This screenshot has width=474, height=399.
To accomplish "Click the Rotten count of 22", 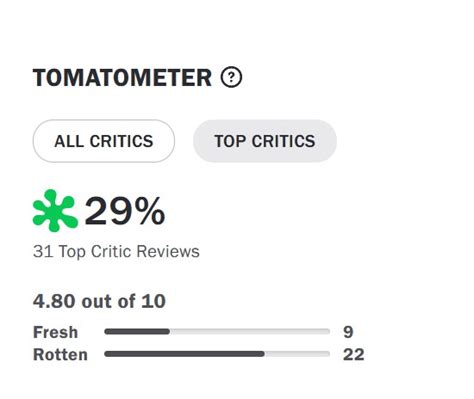I will (x=354, y=354).
